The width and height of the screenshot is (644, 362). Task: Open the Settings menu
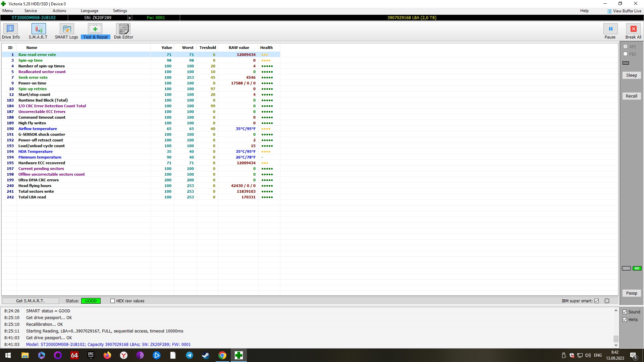119,10
